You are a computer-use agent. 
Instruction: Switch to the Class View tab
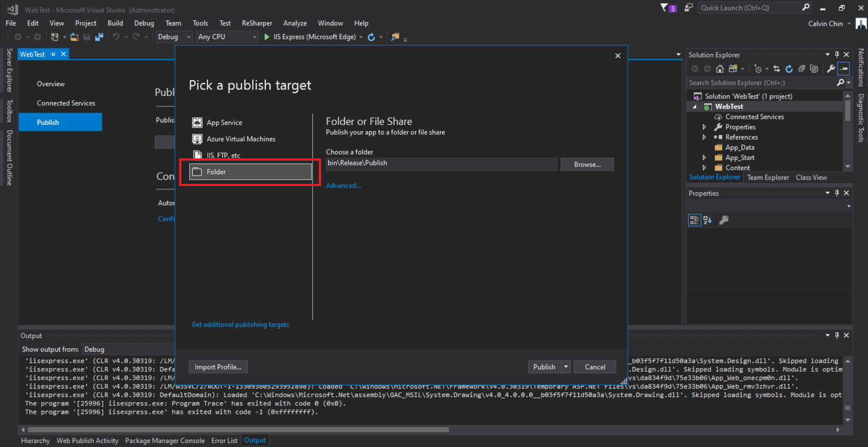click(811, 177)
